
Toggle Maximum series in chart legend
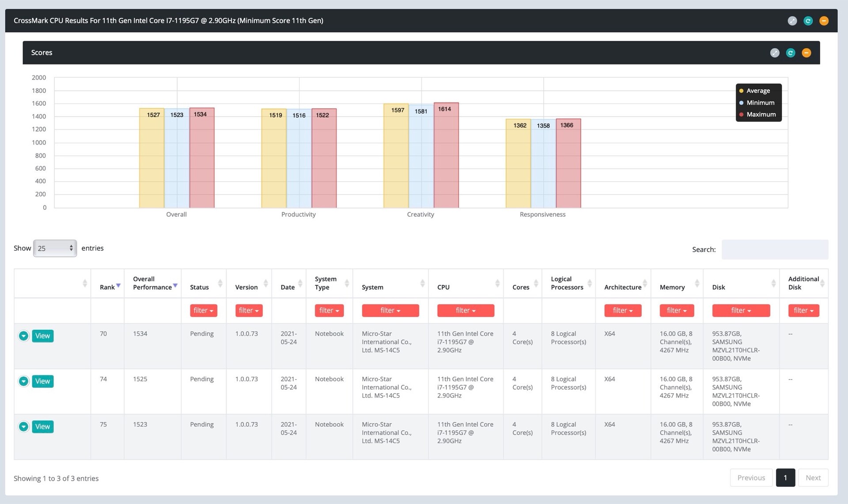pyautogui.click(x=761, y=114)
